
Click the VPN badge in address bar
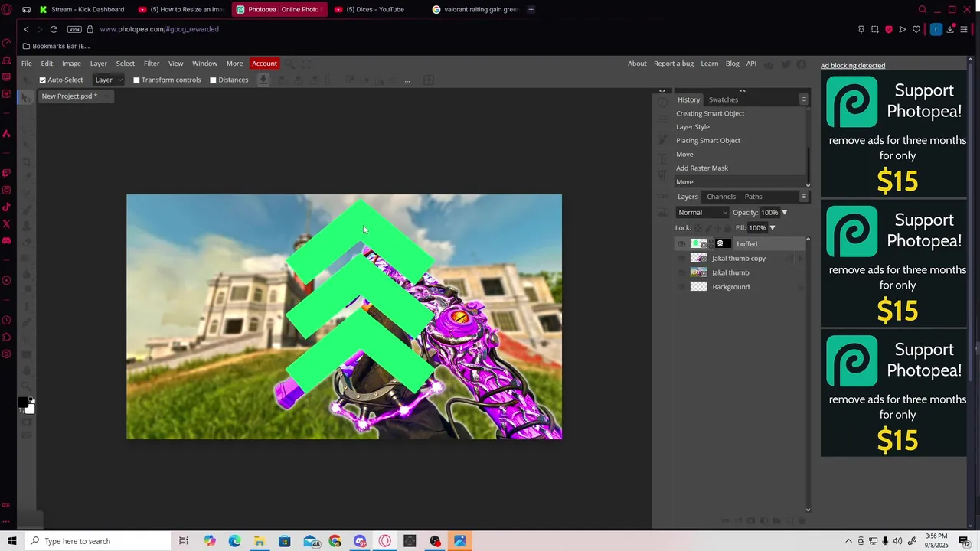(x=74, y=29)
